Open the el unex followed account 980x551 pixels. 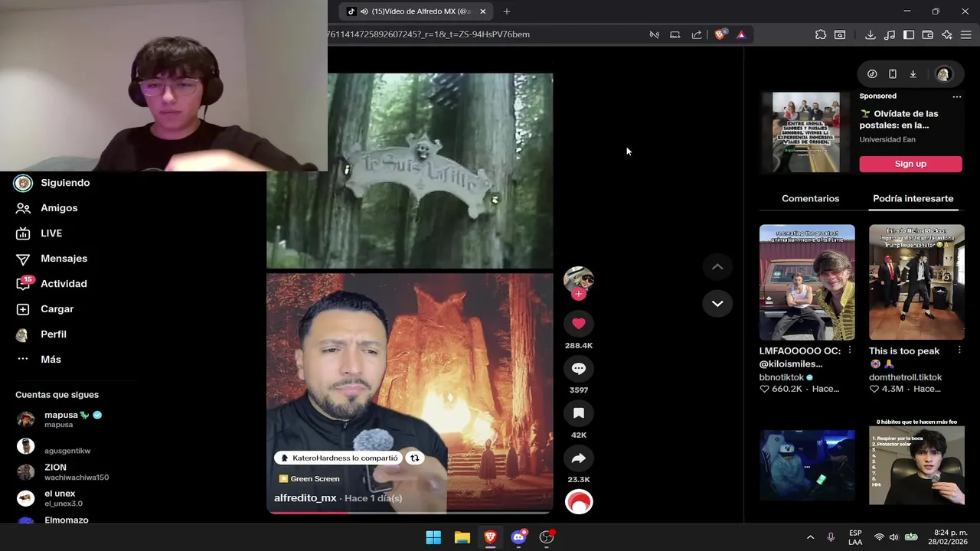[50, 498]
